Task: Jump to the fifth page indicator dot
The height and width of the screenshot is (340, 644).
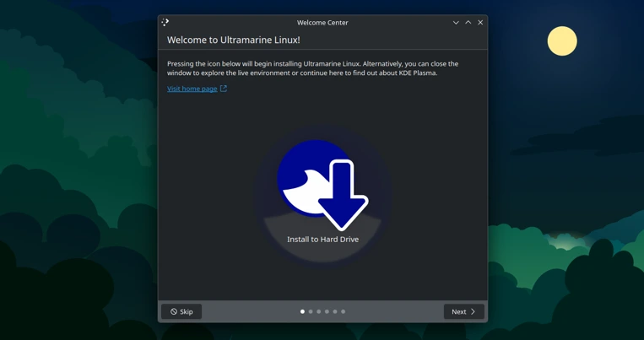Action: click(335, 311)
